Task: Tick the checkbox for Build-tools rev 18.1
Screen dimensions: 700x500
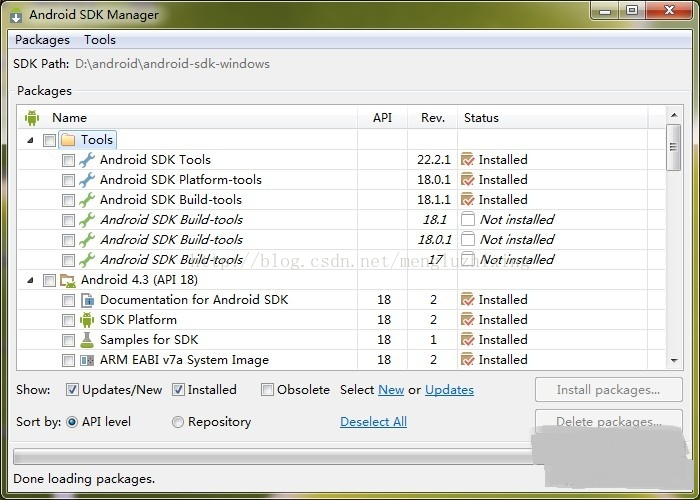Action: click(68, 221)
